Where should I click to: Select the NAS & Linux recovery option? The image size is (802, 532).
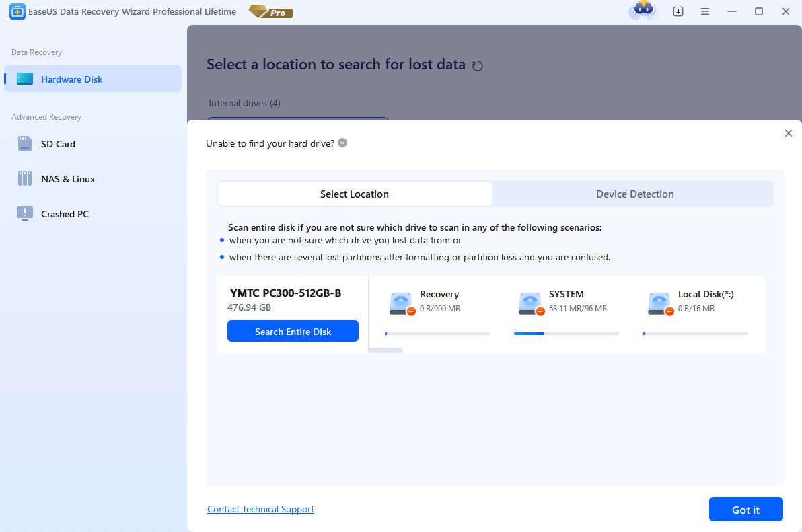[x=69, y=178]
